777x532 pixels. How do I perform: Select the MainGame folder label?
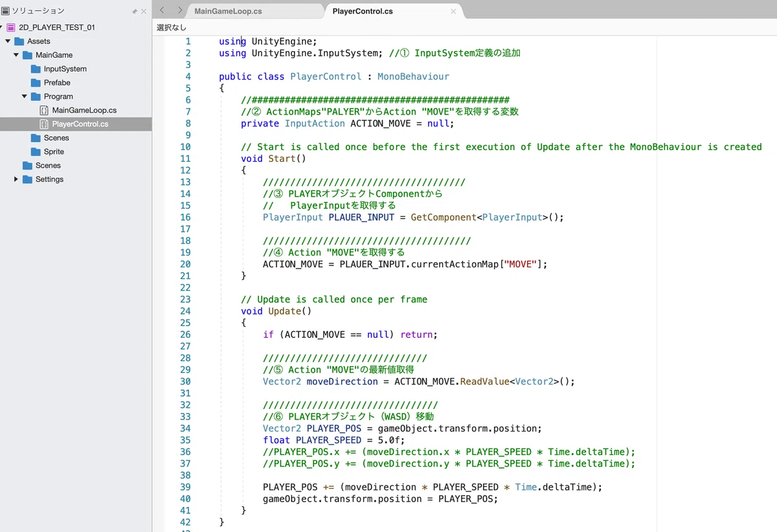(54, 55)
